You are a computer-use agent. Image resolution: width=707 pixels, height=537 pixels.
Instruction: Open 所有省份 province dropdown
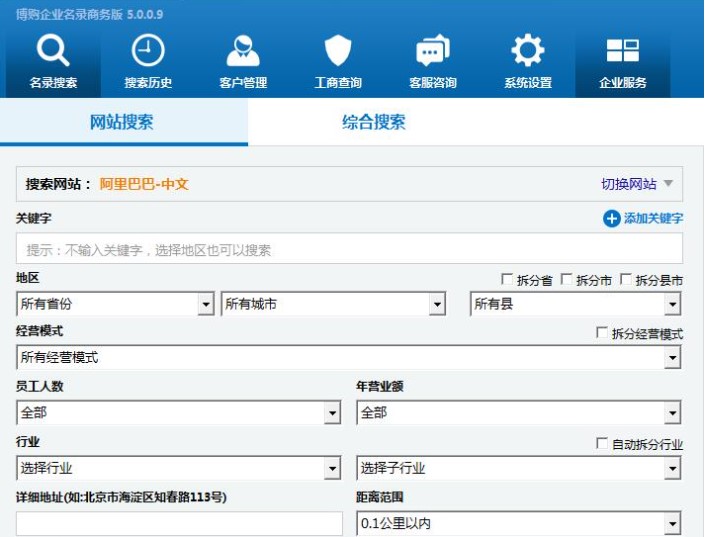pos(115,304)
